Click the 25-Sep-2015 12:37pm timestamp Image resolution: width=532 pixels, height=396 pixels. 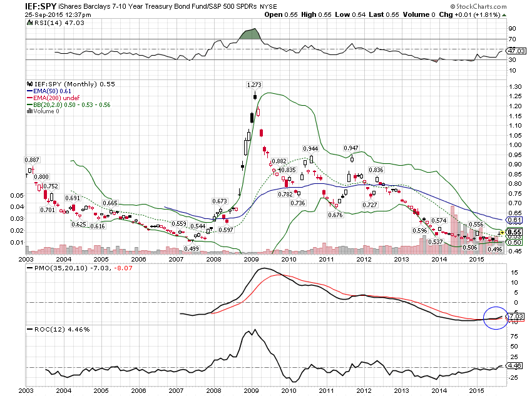point(58,14)
